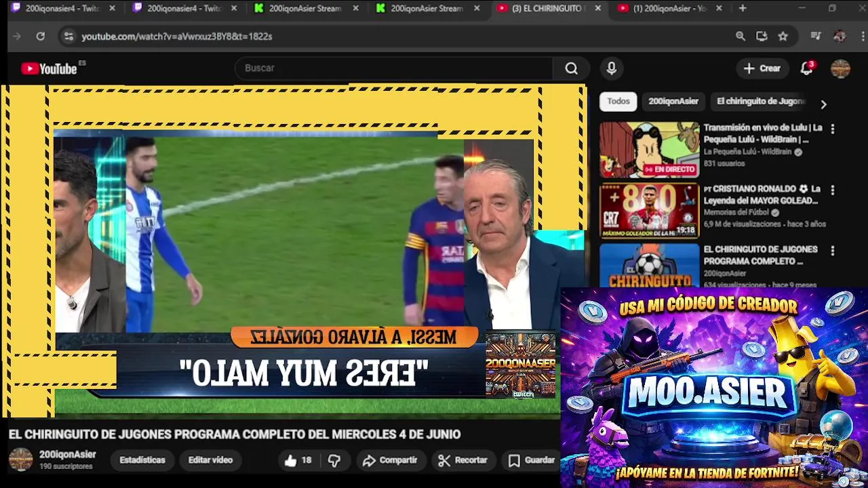Click the 6,9 M de visualizaciones text
This screenshot has width=868, height=488.
(742, 224)
